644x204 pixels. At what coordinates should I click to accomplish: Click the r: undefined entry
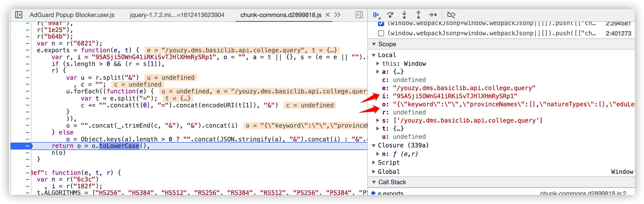[404, 112]
